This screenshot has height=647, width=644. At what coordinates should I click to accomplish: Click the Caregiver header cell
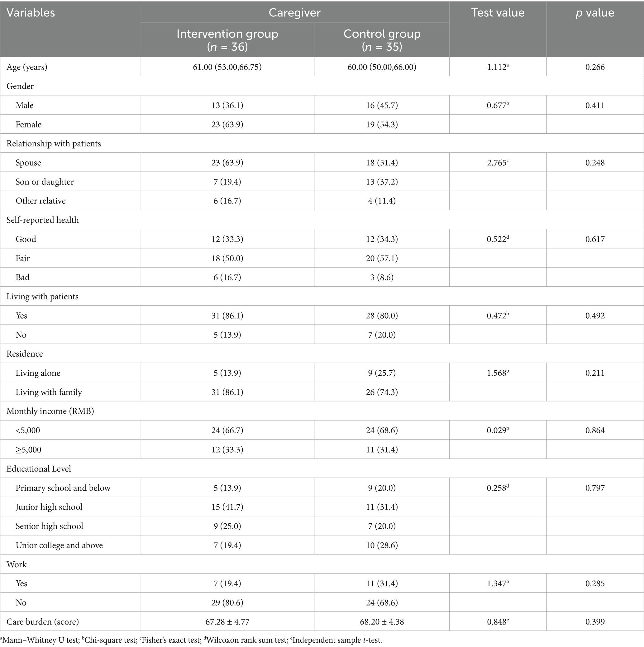(294, 13)
